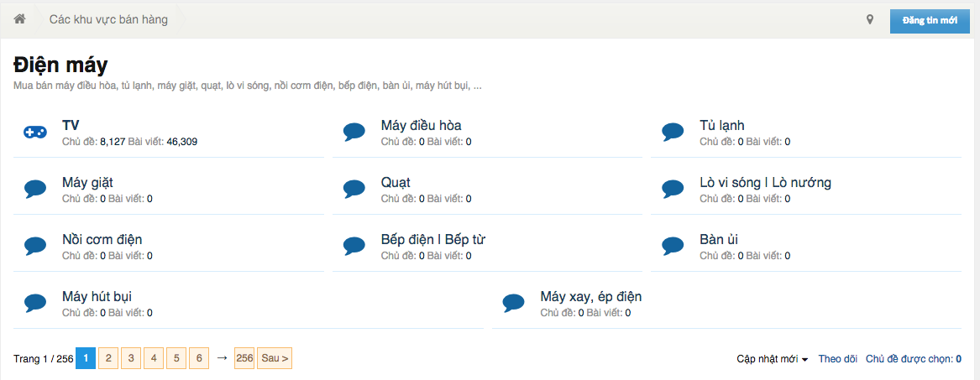Click the chat bubble icon next to Máy xay, ép điện
980x380 pixels.
[x=514, y=304]
